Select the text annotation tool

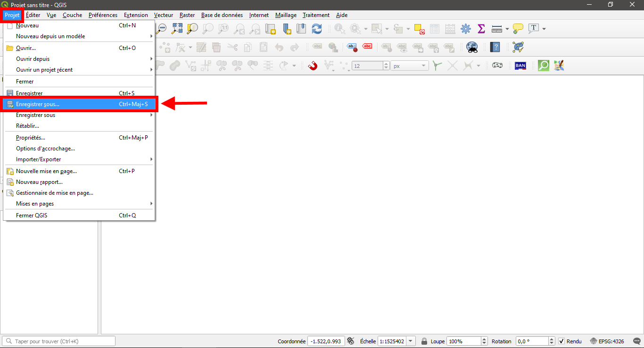tap(534, 28)
